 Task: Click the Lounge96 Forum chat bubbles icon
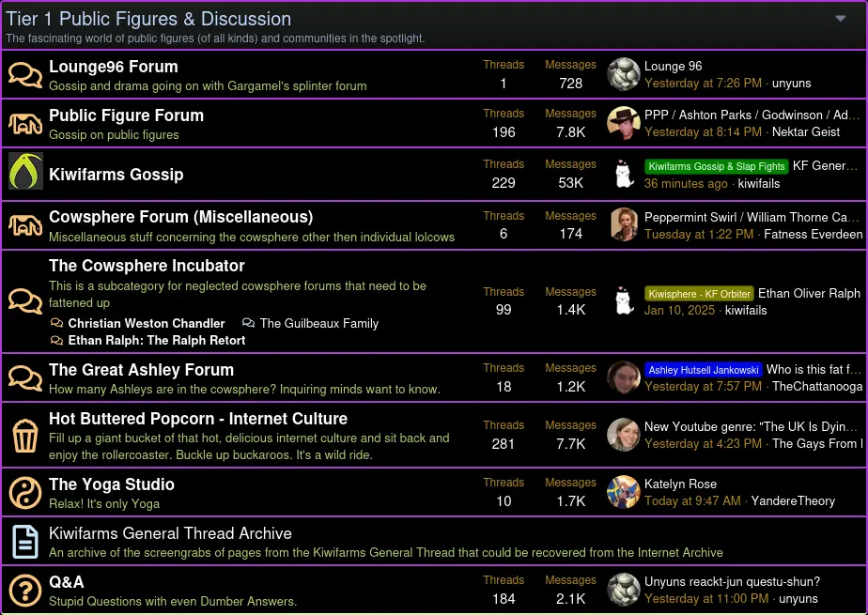25,75
